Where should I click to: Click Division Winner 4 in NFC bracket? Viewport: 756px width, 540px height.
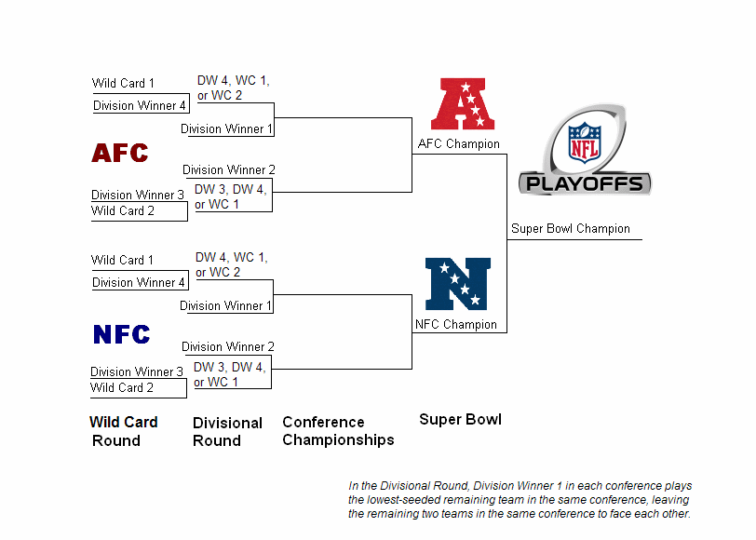tap(139, 282)
